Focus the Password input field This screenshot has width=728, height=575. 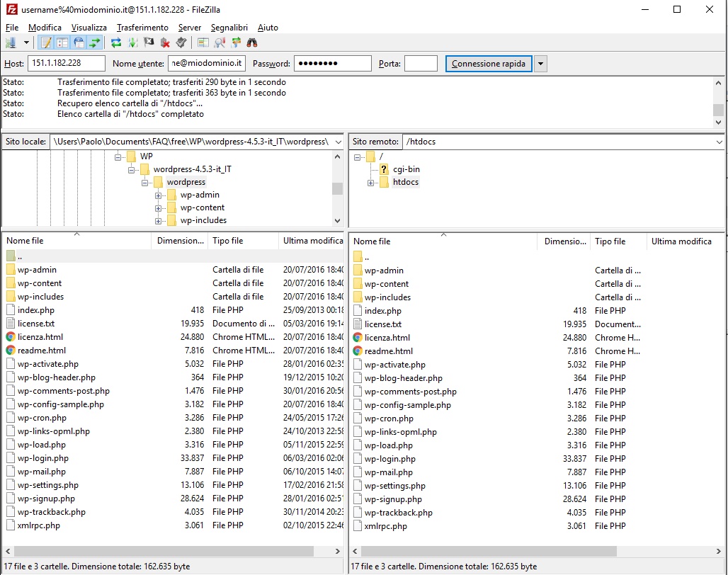click(332, 63)
